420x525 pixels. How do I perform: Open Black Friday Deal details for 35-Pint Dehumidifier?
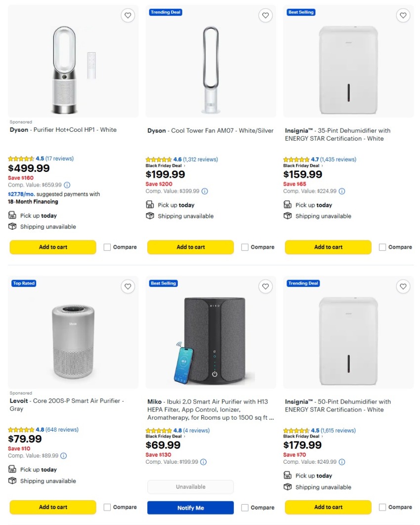pyautogui.click(x=301, y=165)
